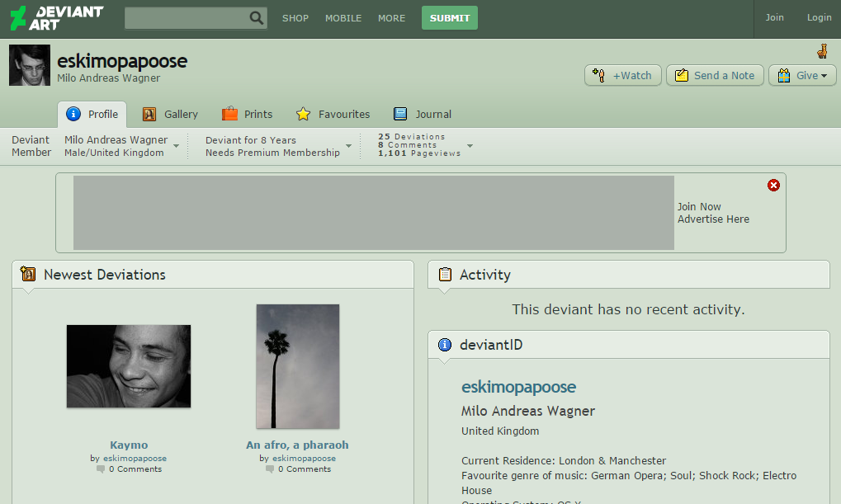This screenshot has height=504, width=841.
Task: Click the +Watch button
Action: [x=623, y=76]
